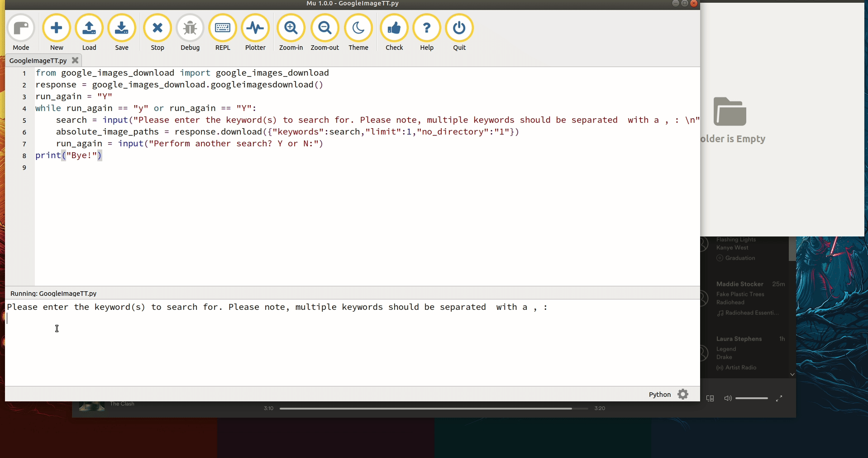Stop the running script
The image size is (868, 458).
pos(157,32)
